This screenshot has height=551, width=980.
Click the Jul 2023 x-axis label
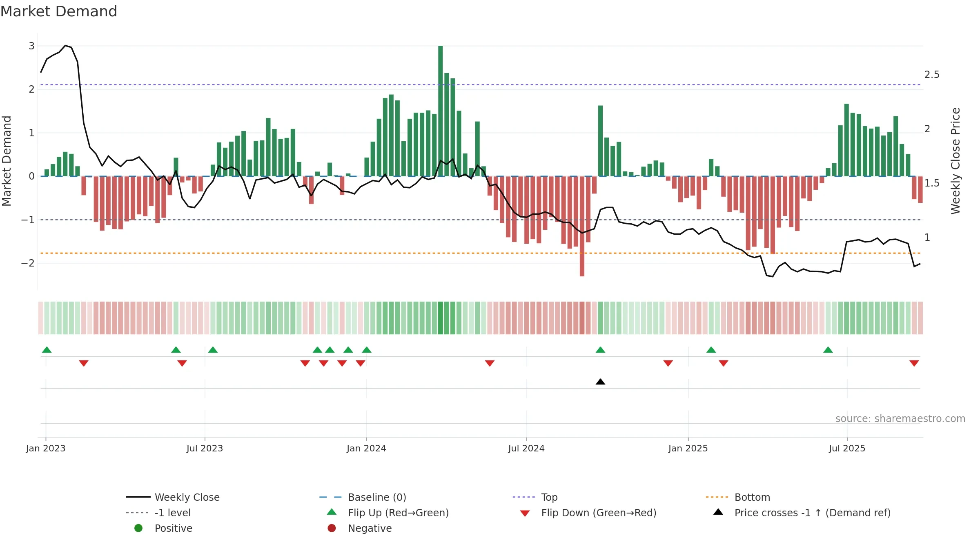point(205,448)
